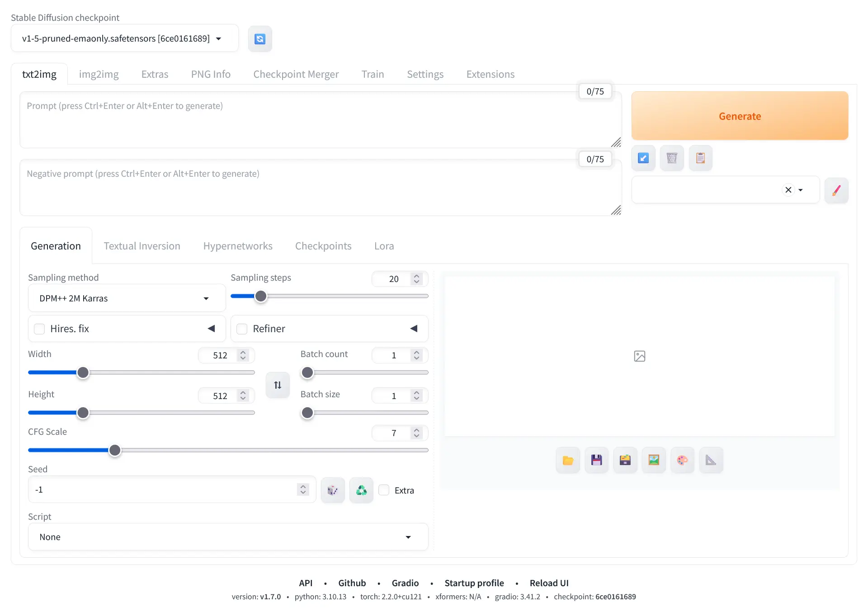
Task: Open the styles dropdown arrow
Action: (x=801, y=190)
